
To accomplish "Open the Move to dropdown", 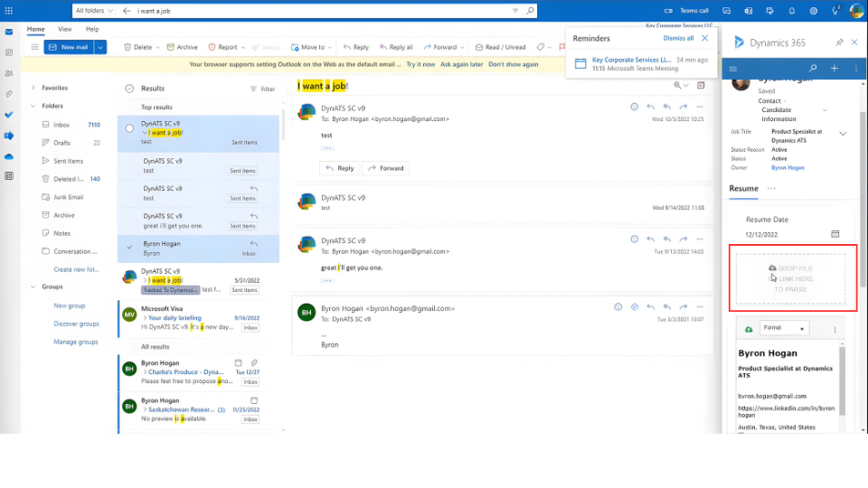I will pyautogui.click(x=311, y=47).
